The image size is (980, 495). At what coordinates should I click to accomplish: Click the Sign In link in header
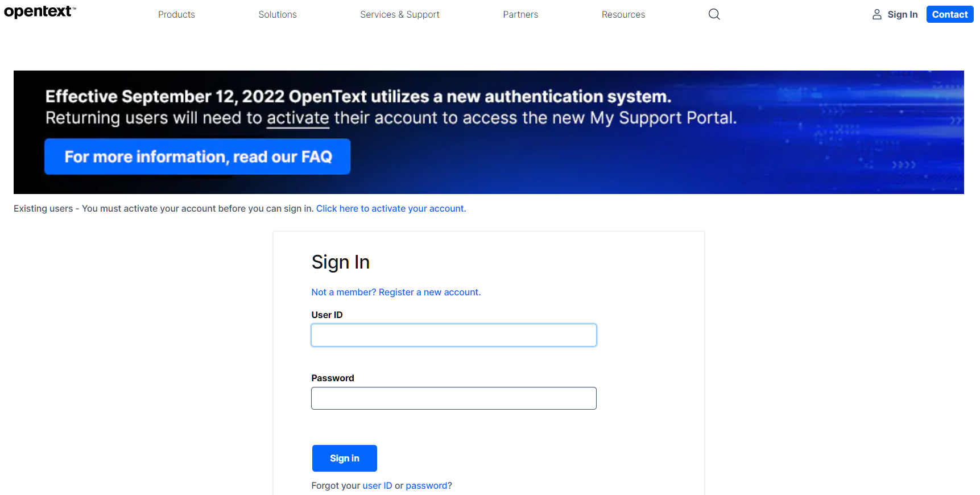pyautogui.click(x=902, y=15)
